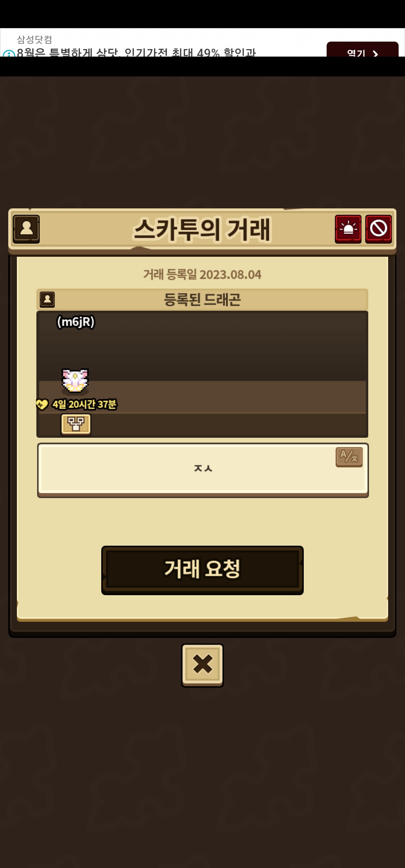405x868 pixels.
Task: Tap the 삼성닷컴 advertiser label
Action: click(34, 39)
